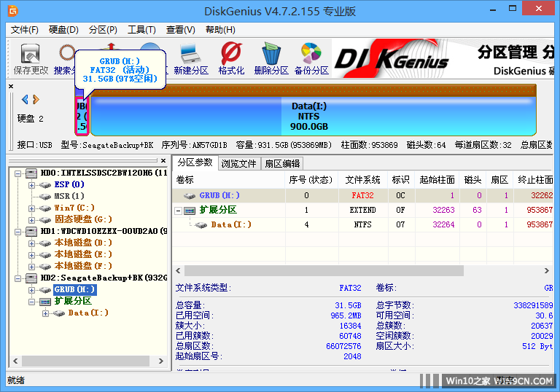Collapse 扩展分区 in the partition table list
560x392 pixels.
[179, 210]
